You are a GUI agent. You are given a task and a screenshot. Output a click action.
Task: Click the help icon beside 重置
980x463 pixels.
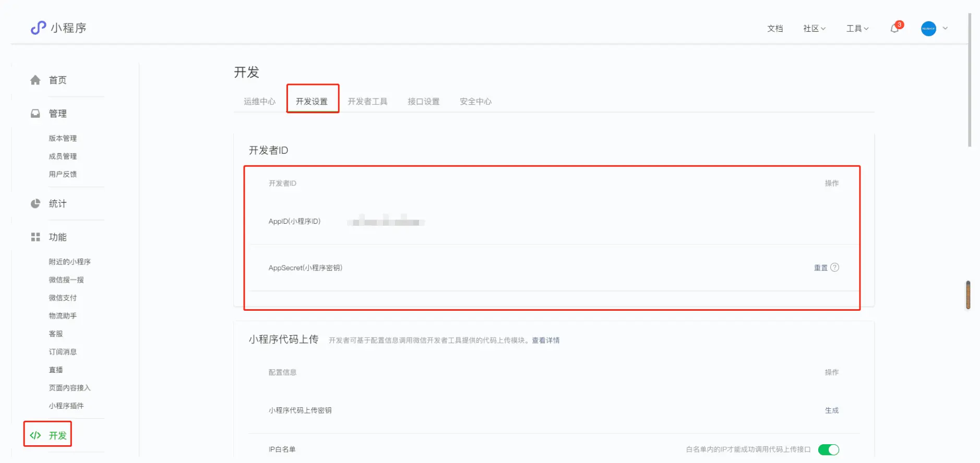point(835,267)
